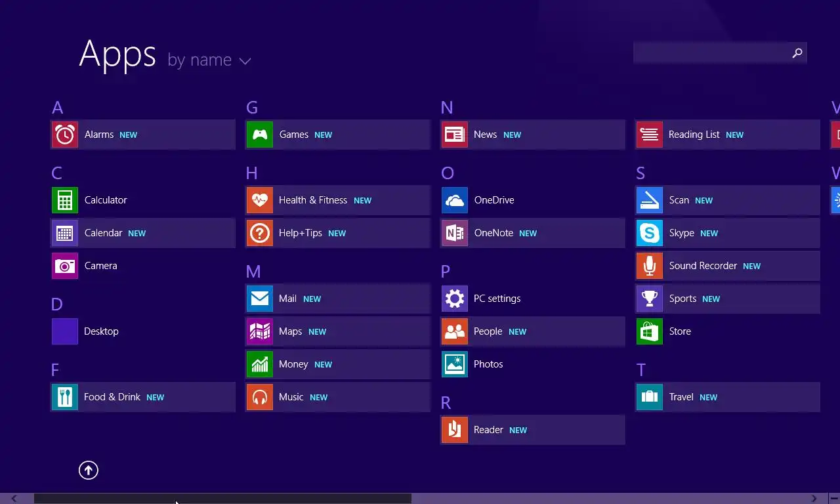
Task: Click the 'Food & Drink' label text
Action: [112, 397]
